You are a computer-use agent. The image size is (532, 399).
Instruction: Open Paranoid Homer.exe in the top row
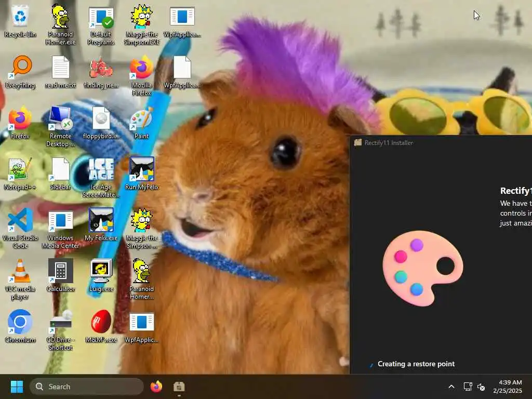click(x=60, y=24)
